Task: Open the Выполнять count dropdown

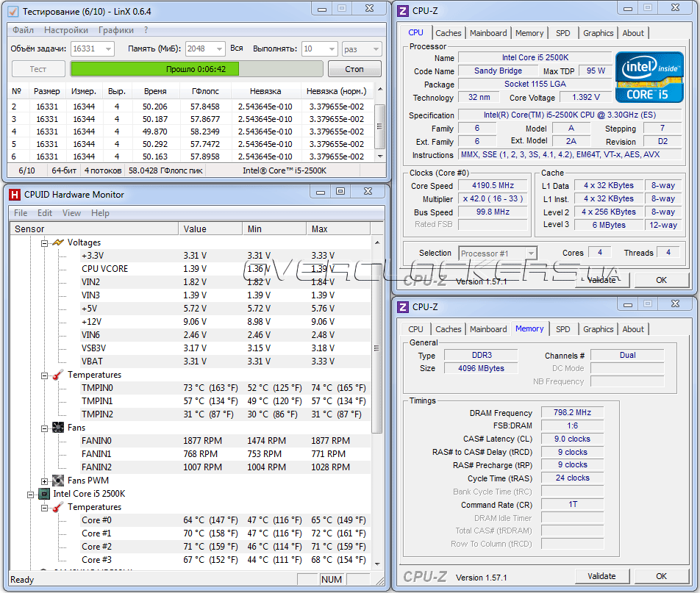Action: [x=332, y=48]
